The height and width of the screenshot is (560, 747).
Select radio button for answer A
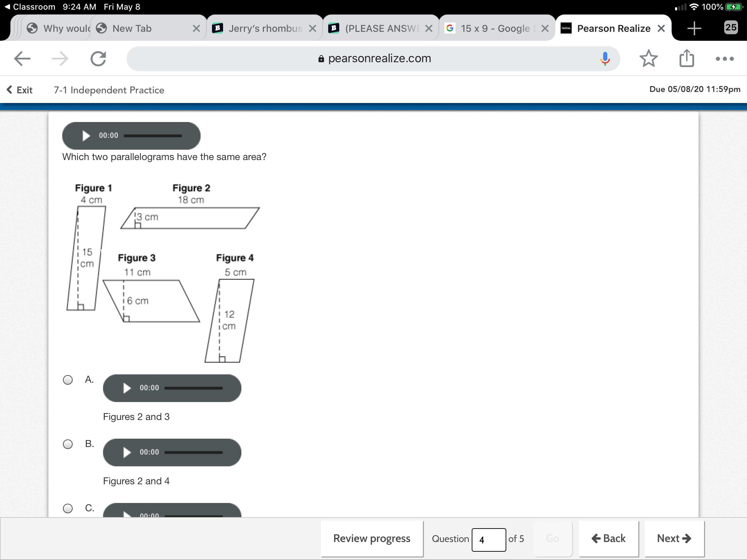(68, 380)
